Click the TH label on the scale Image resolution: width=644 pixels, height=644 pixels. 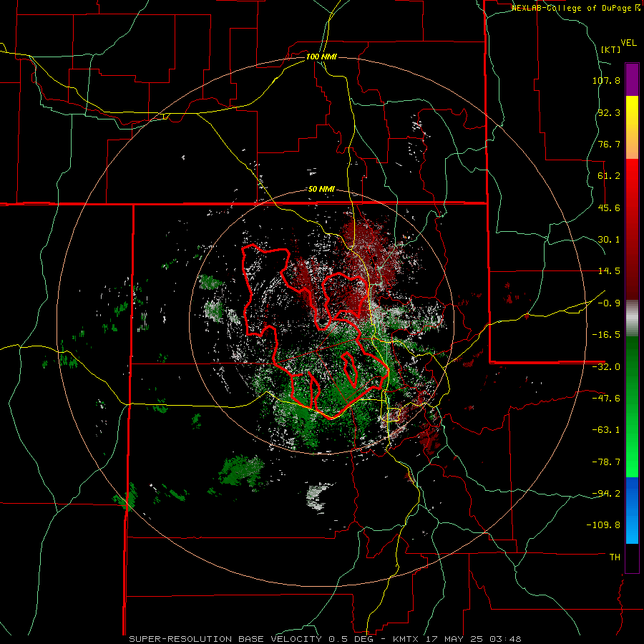[x=615, y=557]
